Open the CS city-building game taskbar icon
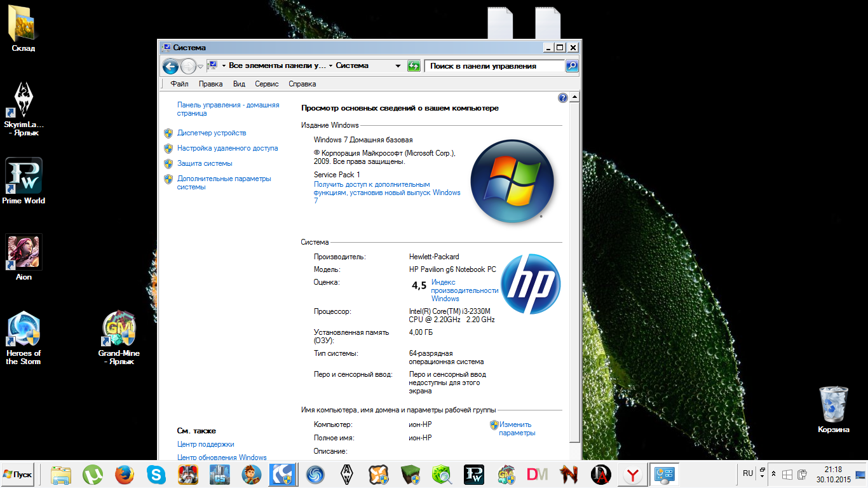The image size is (868, 488). [x=220, y=474]
